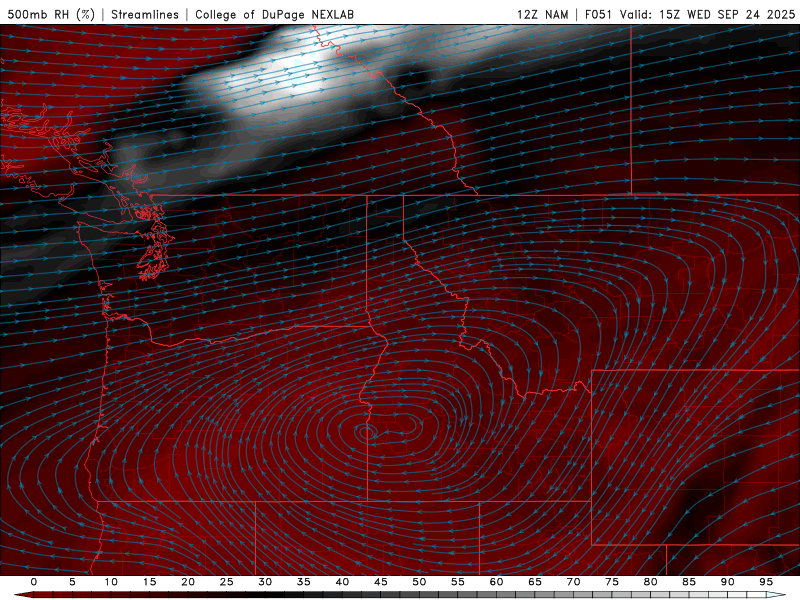Click the 20 value on the color scale
The width and height of the screenshot is (800, 600).
(x=188, y=582)
